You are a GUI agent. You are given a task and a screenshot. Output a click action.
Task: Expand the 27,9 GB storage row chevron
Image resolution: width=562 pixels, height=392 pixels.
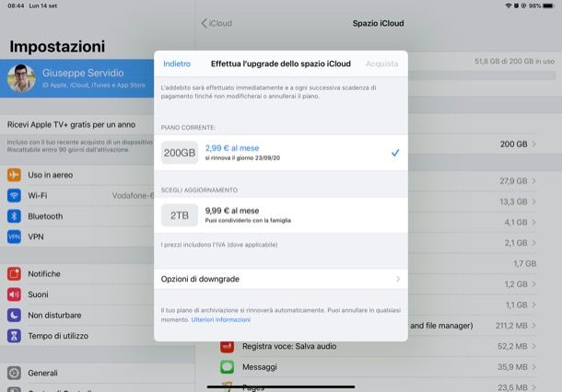pyautogui.click(x=533, y=181)
